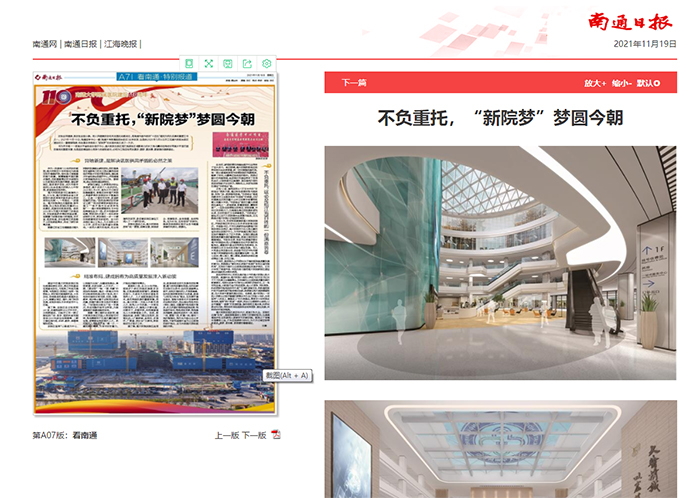Go to next page with 下一版
Viewport: 700px width, 498px height.
pos(254,435)
